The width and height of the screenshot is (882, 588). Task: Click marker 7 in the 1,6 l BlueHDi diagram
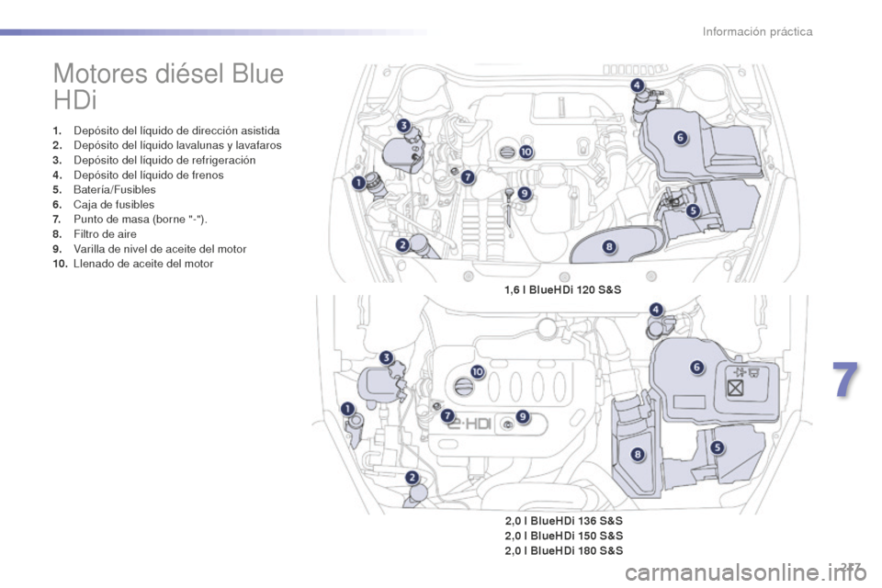click(x=468, y=178)
